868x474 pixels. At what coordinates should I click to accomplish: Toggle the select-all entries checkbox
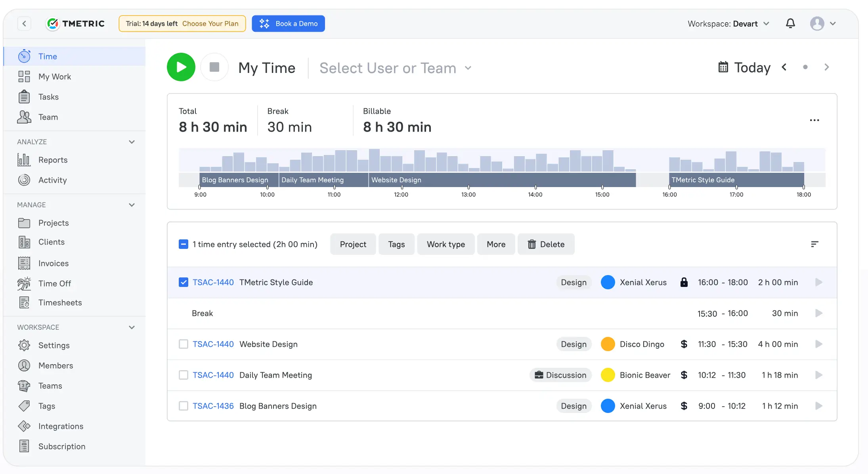pyautogui.click(x=184, y=244)
